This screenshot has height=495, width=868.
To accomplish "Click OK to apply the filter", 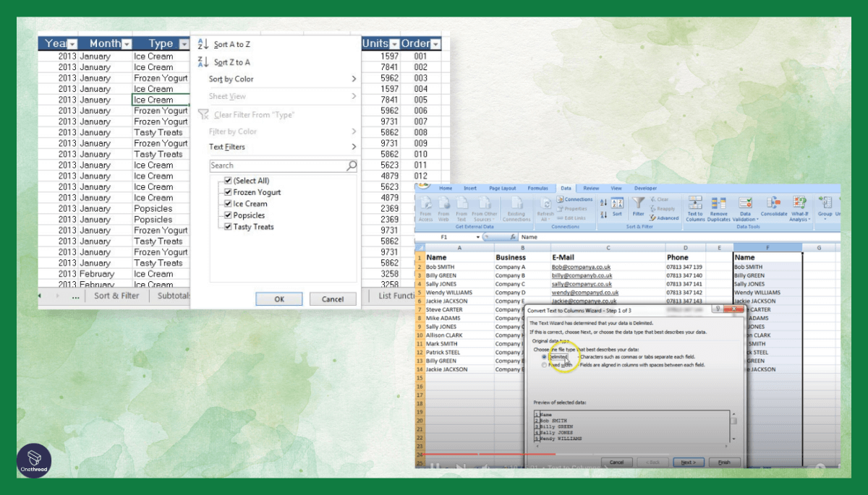I will 278,298.
